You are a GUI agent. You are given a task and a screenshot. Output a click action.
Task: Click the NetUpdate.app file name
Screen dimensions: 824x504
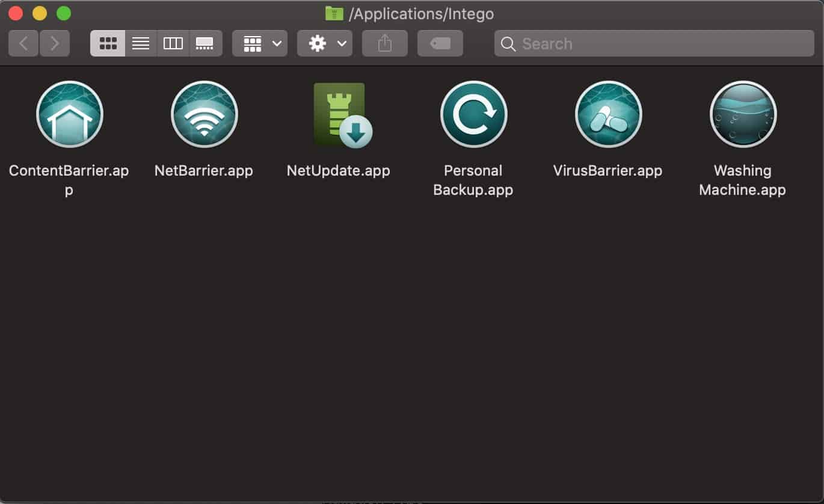339,171
